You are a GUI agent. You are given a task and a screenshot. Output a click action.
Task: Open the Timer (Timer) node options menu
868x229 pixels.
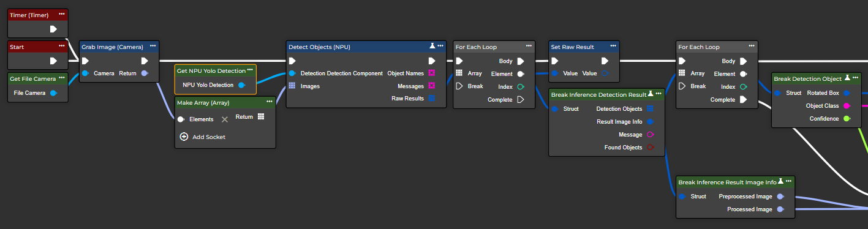click(61, 14)
